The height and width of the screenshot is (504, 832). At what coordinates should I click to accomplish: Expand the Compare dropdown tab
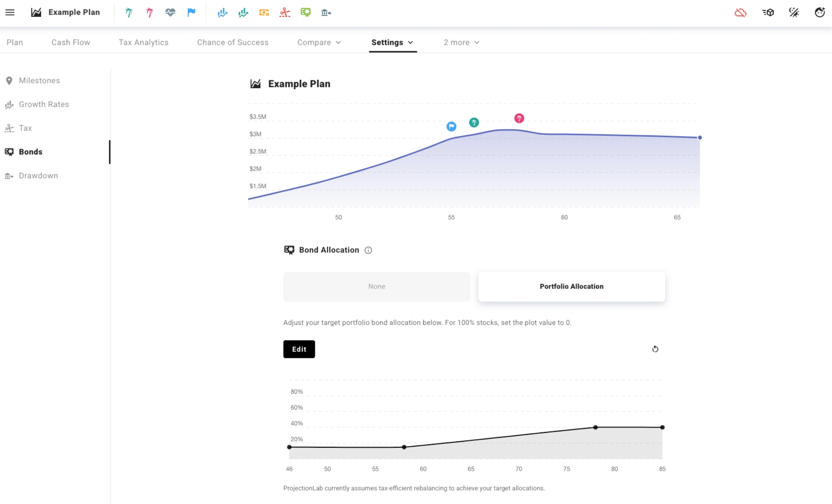(319, 42)
